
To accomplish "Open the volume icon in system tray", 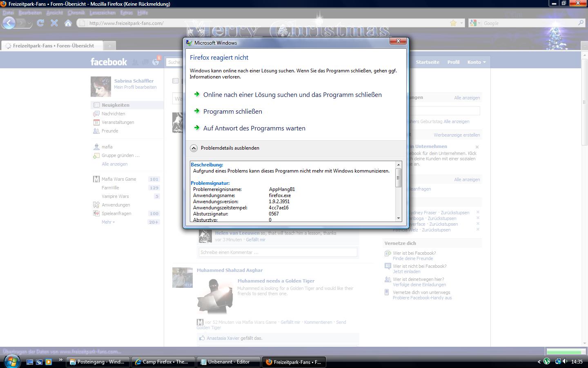I will click(565, 361).
